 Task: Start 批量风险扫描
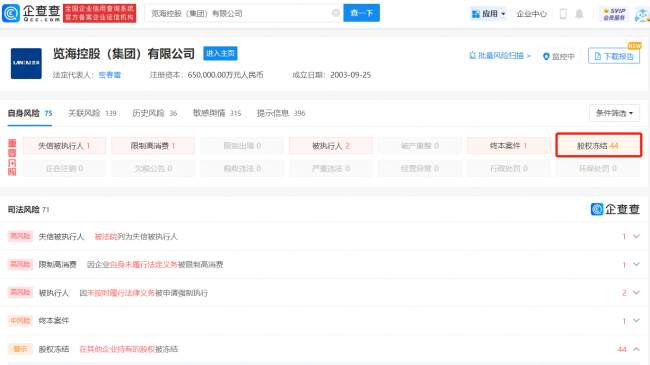tap(500, 56)
